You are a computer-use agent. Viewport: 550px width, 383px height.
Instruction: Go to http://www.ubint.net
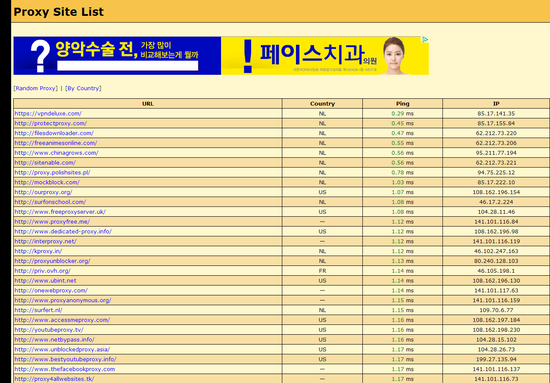45,281
